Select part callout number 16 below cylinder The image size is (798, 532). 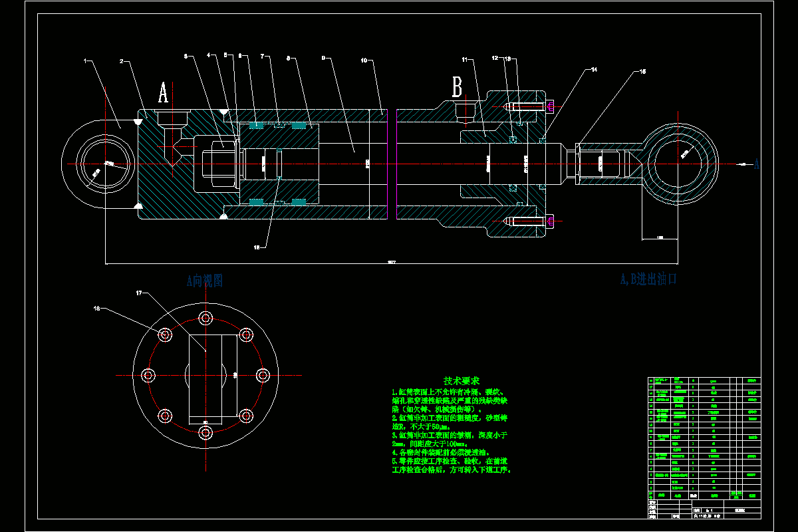[257, 247]
